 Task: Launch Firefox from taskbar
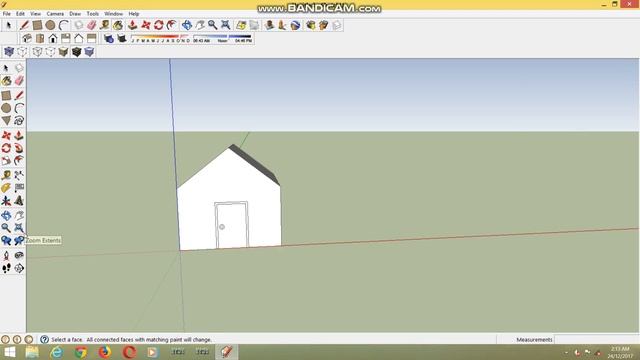coord(105,352)
